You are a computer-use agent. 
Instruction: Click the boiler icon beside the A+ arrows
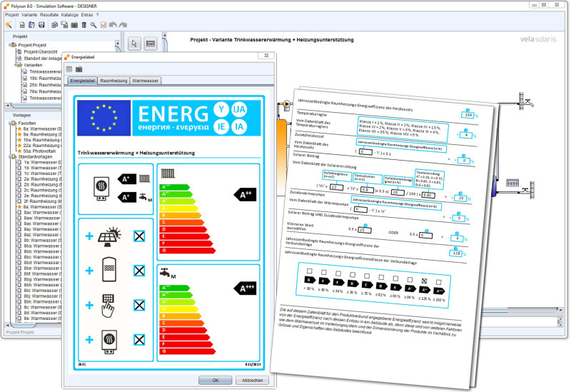click(101, 188)
